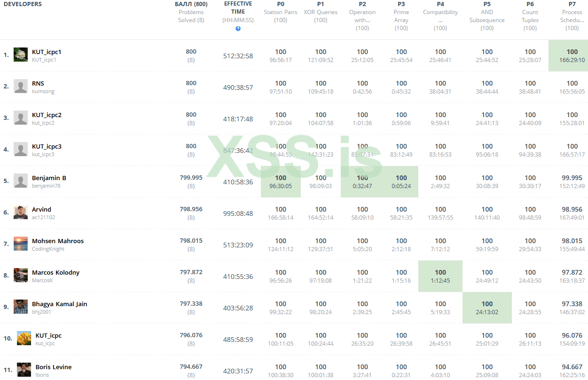Click the blue help icon under Effective Time

(238, 29)
